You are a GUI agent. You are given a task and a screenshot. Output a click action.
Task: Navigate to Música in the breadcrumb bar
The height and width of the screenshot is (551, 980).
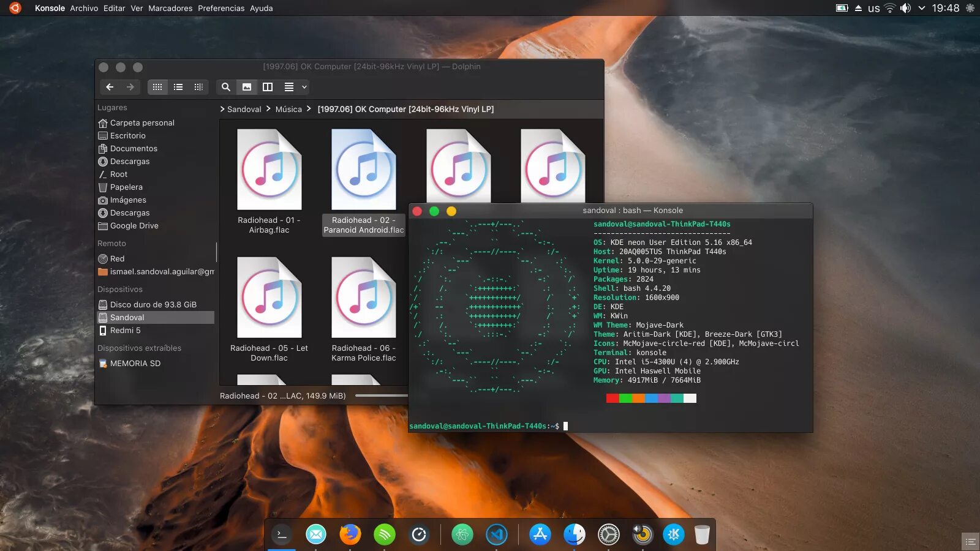coord(288,109)
